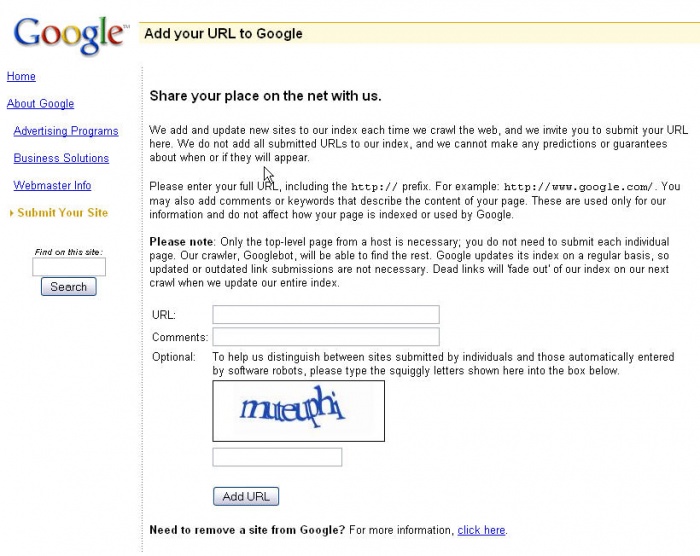
Task: Visit the Business Solutions link
Action: [x=61, y=158]
